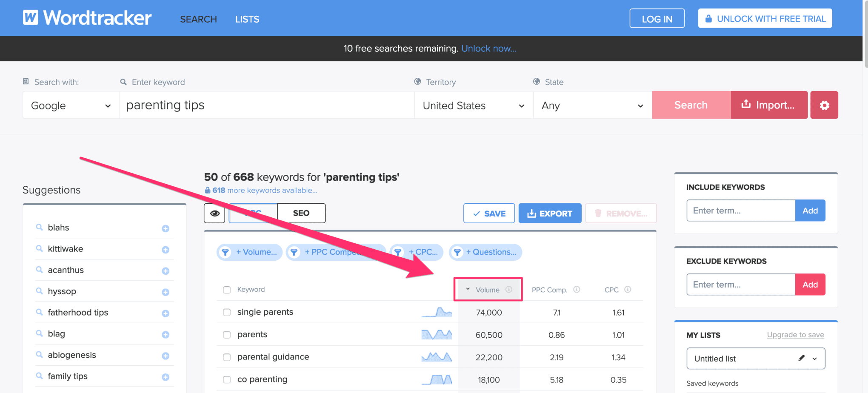The width and height of the screenshot is (868, 393).
Task: Click the Wordtracker logo
Action: tap(87, 17)
